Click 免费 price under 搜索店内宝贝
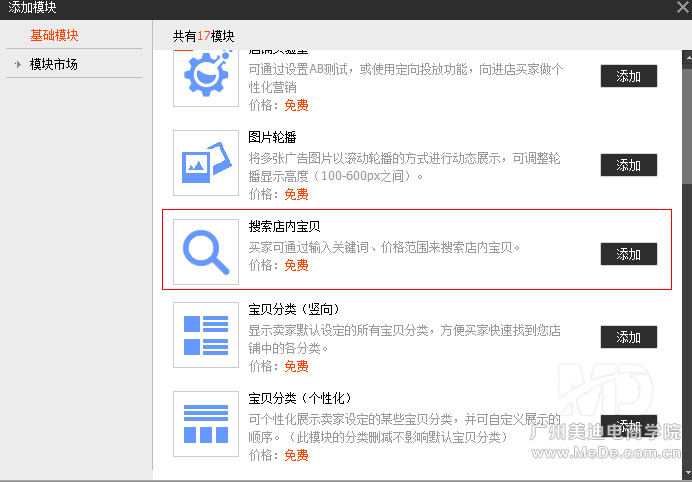The width and height of the screenshot is (692, 482). [296, 265]
